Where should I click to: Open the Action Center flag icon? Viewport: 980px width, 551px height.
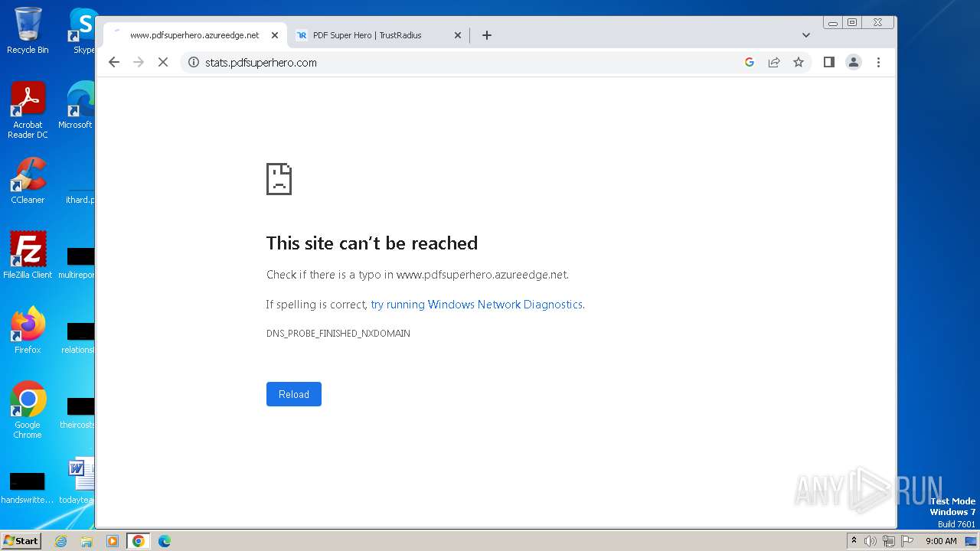(x=907, y=541)
